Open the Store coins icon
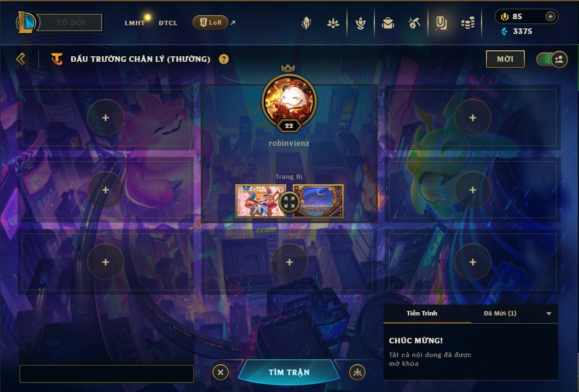Screen dimensions: 579x392 tap(468, 23)
